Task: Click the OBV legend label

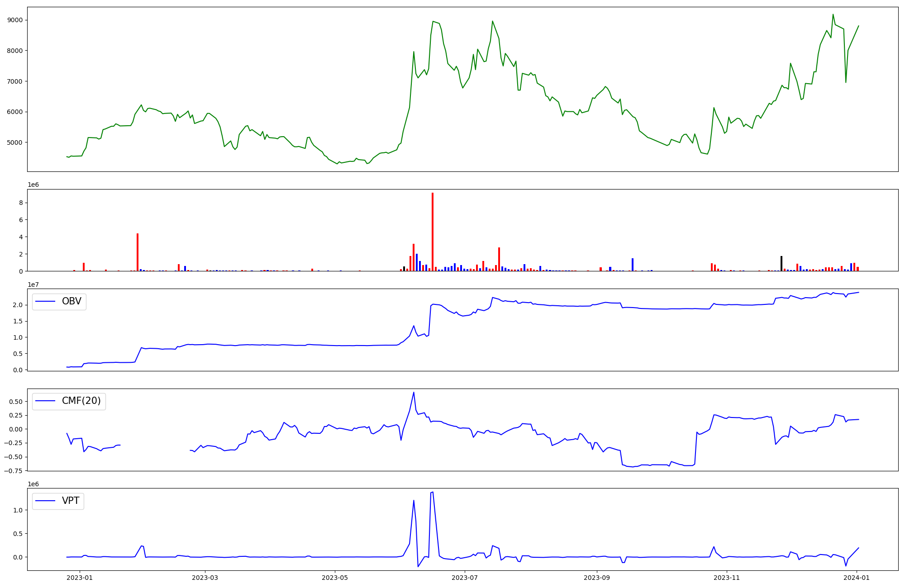Action: pyautogui.click(x=71, y=302)
